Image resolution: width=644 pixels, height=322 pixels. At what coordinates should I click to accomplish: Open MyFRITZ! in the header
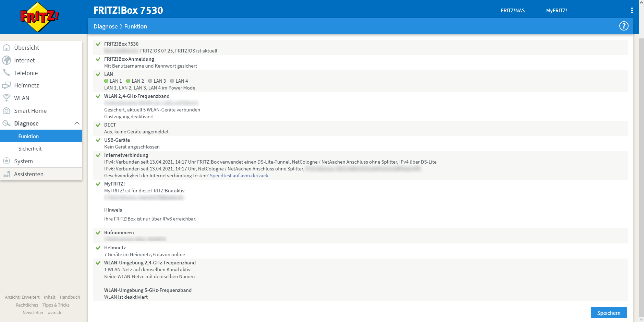click(557, 11)
